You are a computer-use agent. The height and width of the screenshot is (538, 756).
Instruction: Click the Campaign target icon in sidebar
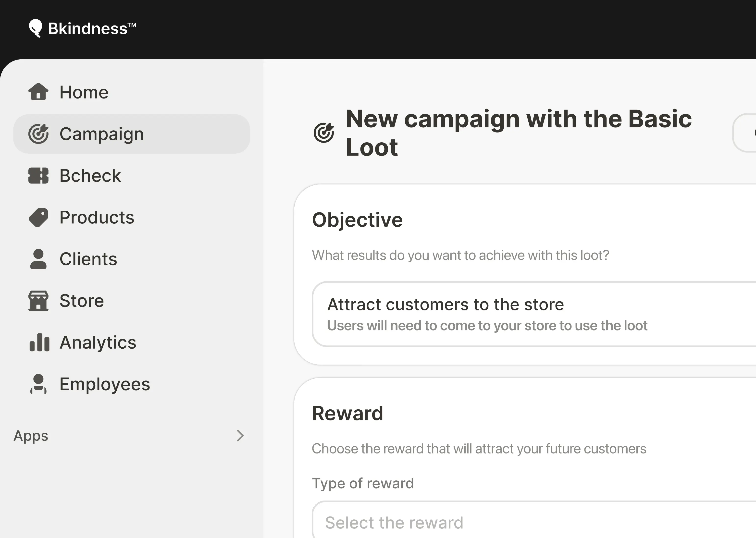coord(38,134)
